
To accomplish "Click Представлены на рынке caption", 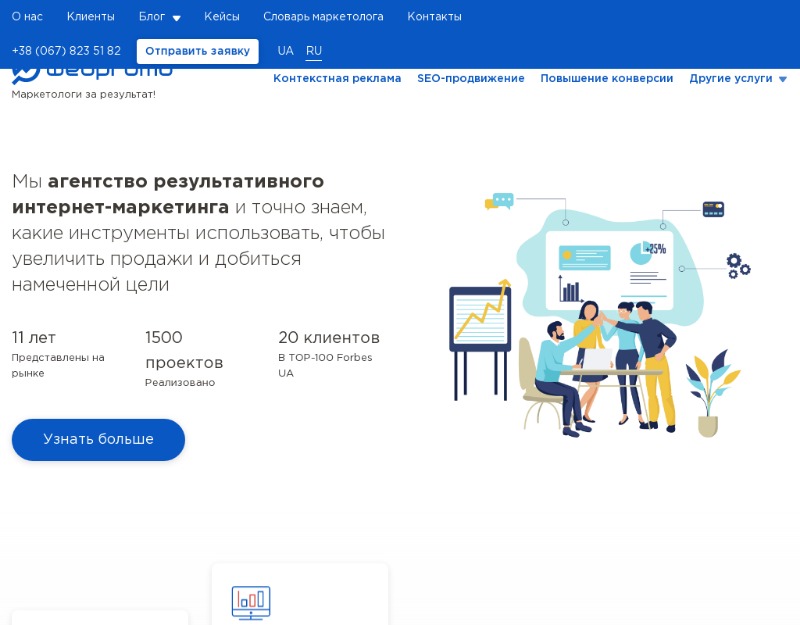I will [58, 365].
